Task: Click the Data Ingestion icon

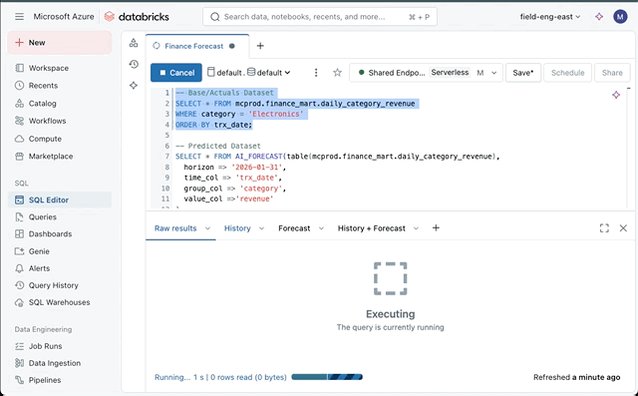Action: [19, 363]
